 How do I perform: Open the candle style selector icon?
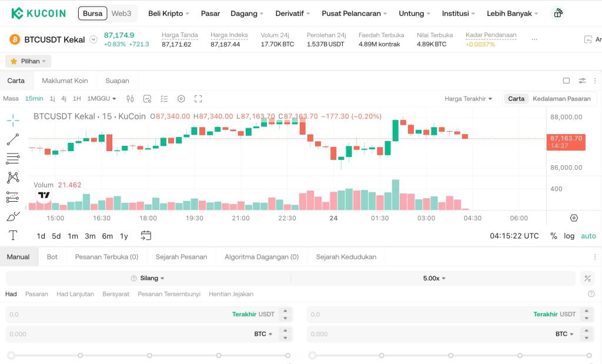click(130, 99)
